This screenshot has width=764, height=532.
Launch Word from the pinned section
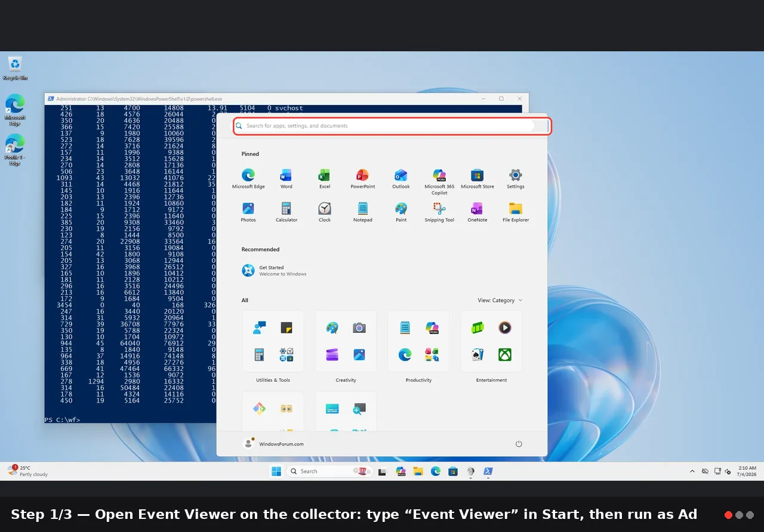[x=286, y=178]
